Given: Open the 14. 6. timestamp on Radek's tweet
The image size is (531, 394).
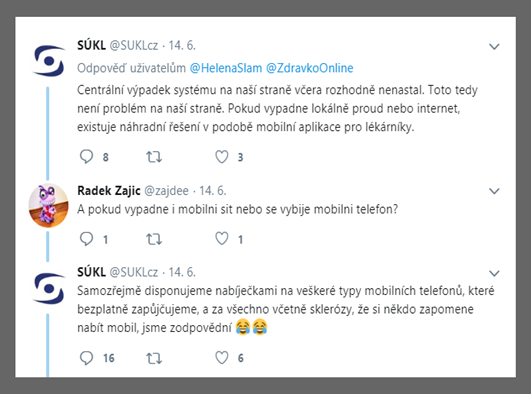Looking at the screenshot, I should click(212, 191).
